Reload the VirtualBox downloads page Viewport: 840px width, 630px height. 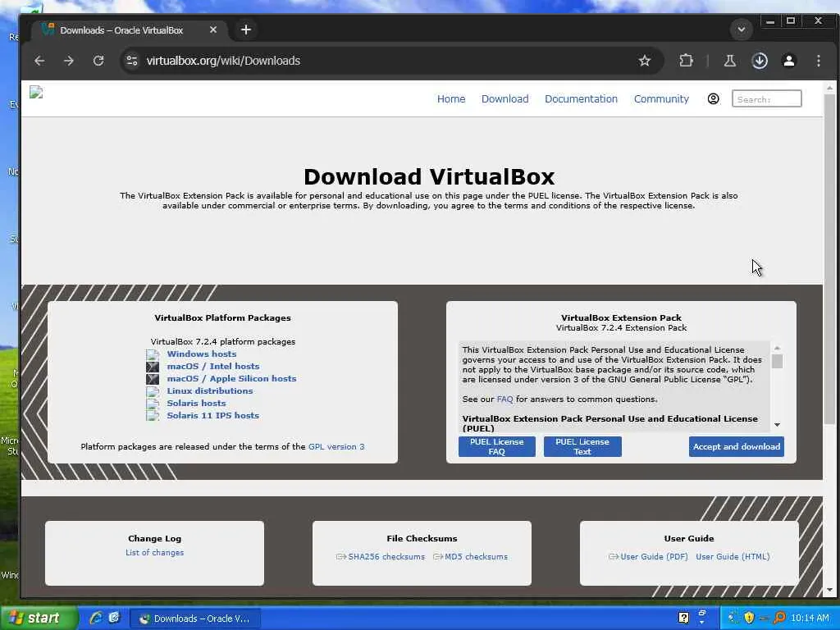[x=98, y=61]
